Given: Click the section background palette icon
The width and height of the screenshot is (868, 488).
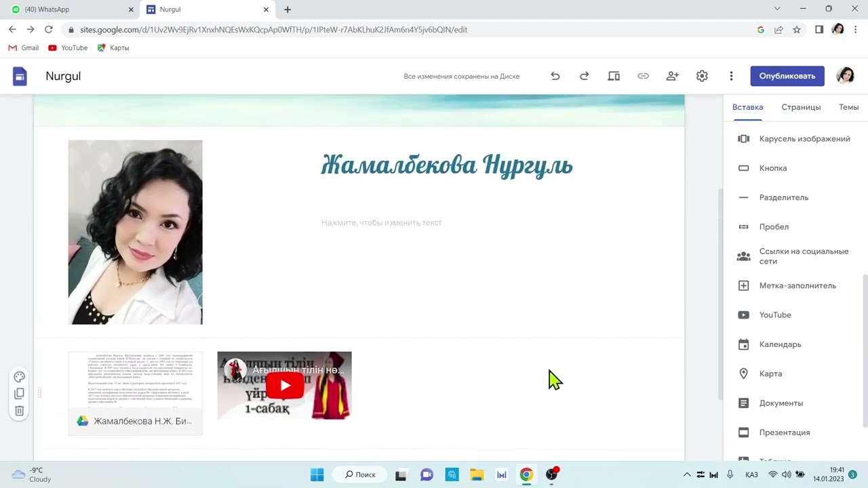Looking at the screenshot, I should [x=19, y=377].
